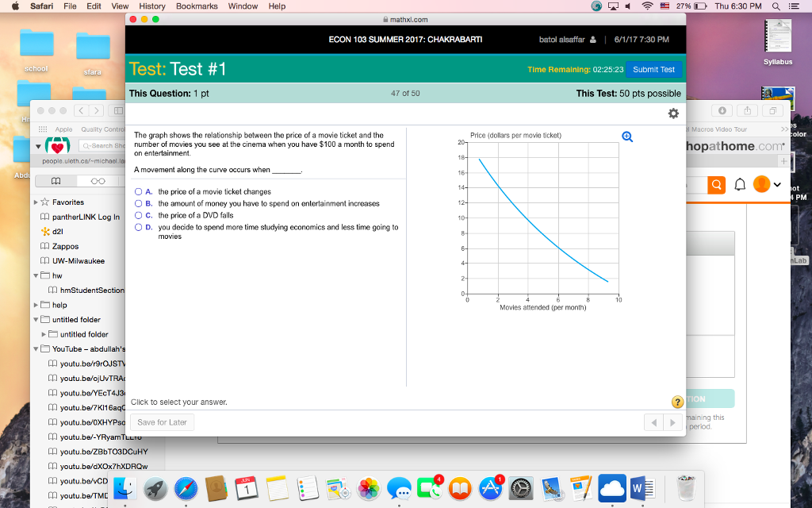This screenshot has width=812, height=508.
Task: Open App Store from the Dock
Action: [x=490, y=488]
